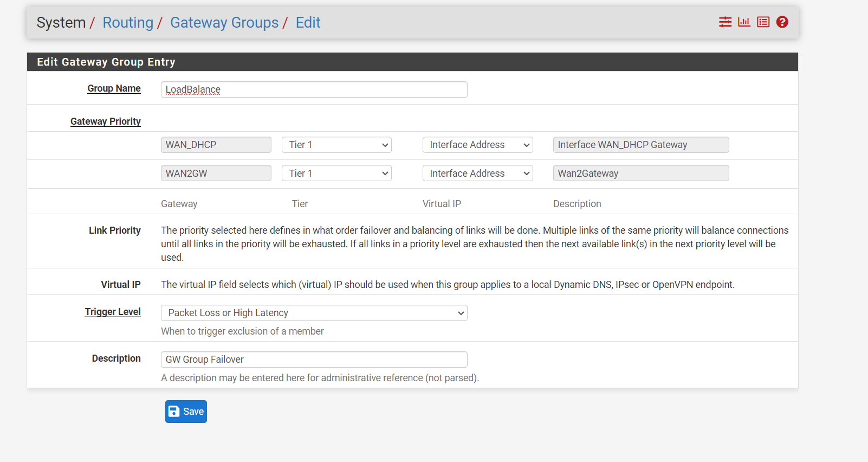Focus the Description input with GW Group Failover
868x462 pixels.
(314, 360)
